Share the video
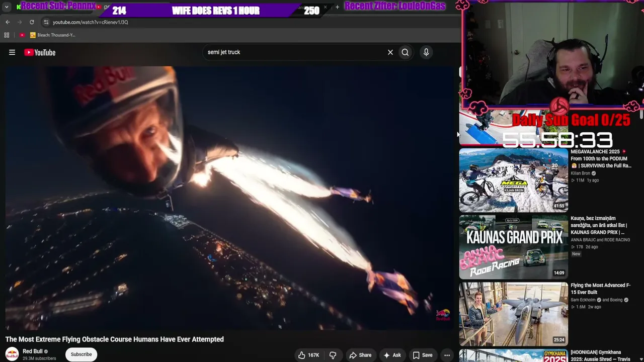644x362 pixels. pyautogui.click(x=360, y=355)
